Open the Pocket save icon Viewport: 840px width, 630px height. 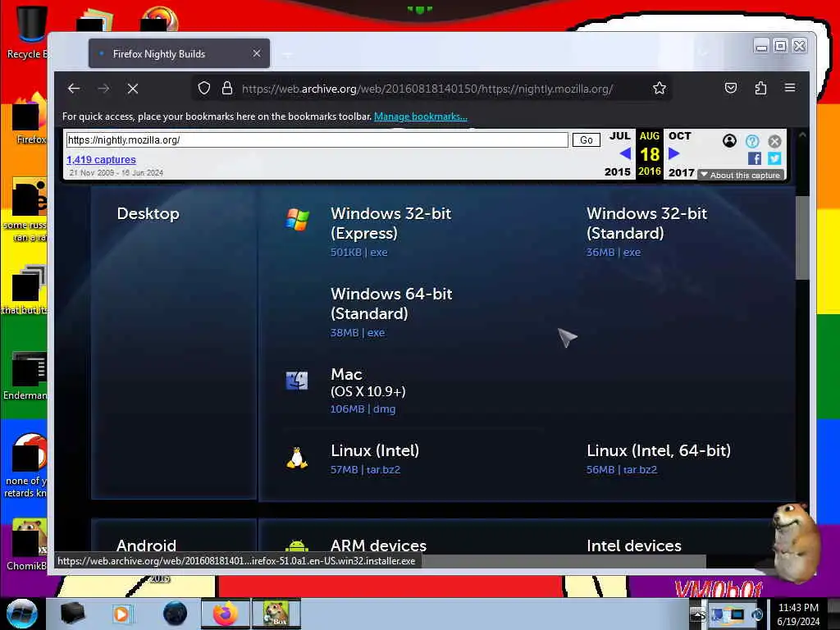point(731,88)
